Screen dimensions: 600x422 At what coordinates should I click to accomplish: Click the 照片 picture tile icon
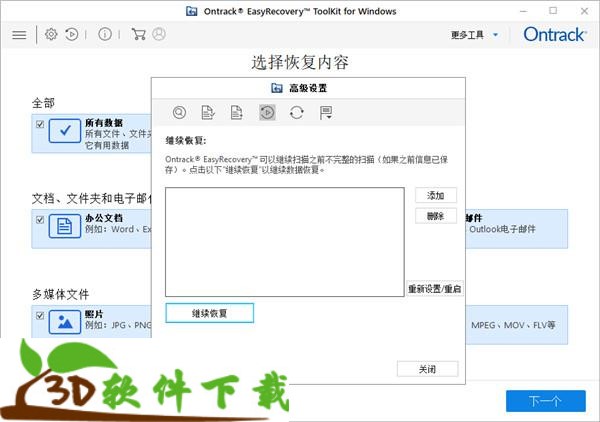pos(65,322)
